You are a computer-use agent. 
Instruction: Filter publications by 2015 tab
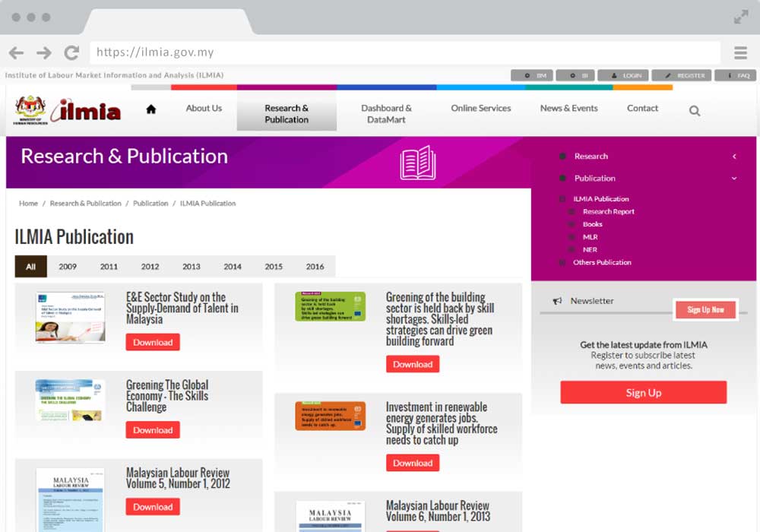(274, 267)
